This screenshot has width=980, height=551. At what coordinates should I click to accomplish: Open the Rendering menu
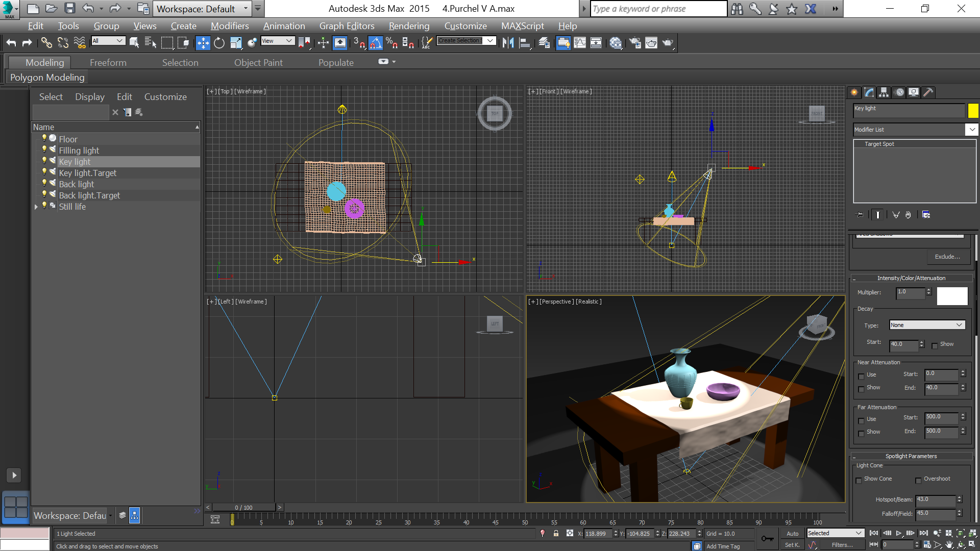tap(409, 26)
